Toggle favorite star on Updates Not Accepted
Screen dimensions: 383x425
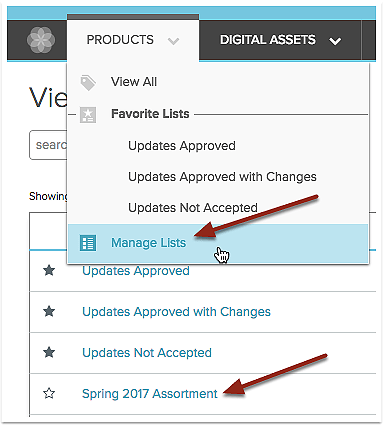[49, 352]
